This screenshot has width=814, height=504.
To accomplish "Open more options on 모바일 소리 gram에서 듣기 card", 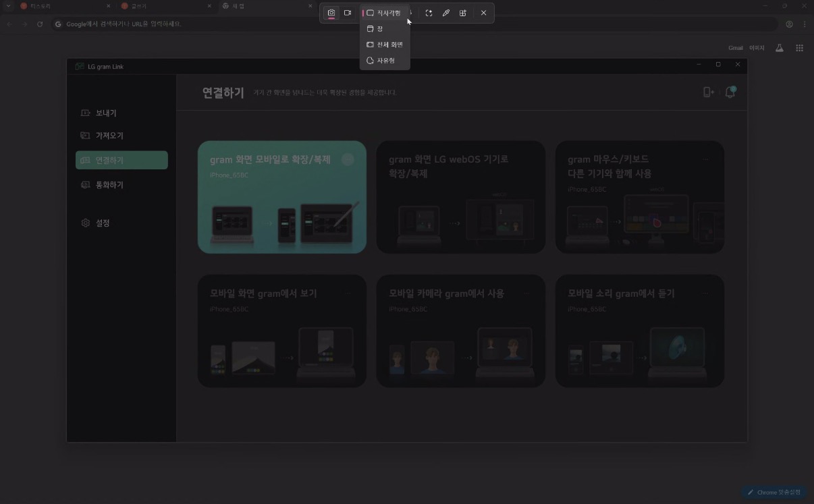I will [x=705, y=293].
